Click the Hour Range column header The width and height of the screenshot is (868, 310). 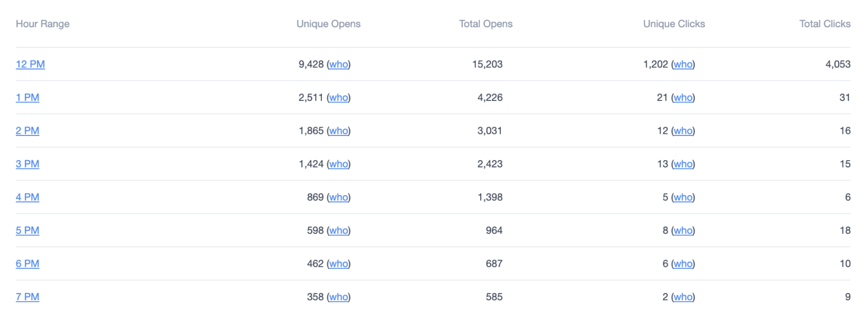(43, 24)
